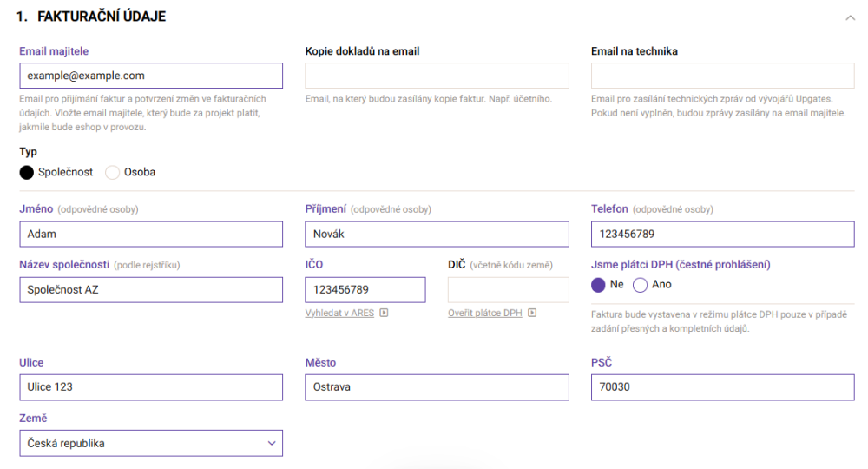Click the Název společnosti input field
Screen dimensions: 868x469
tap(150, 289)
